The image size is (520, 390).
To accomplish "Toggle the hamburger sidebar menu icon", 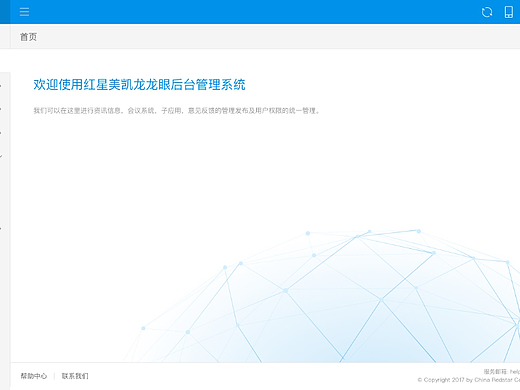I will pyautogui.click(x=24, y=12).
